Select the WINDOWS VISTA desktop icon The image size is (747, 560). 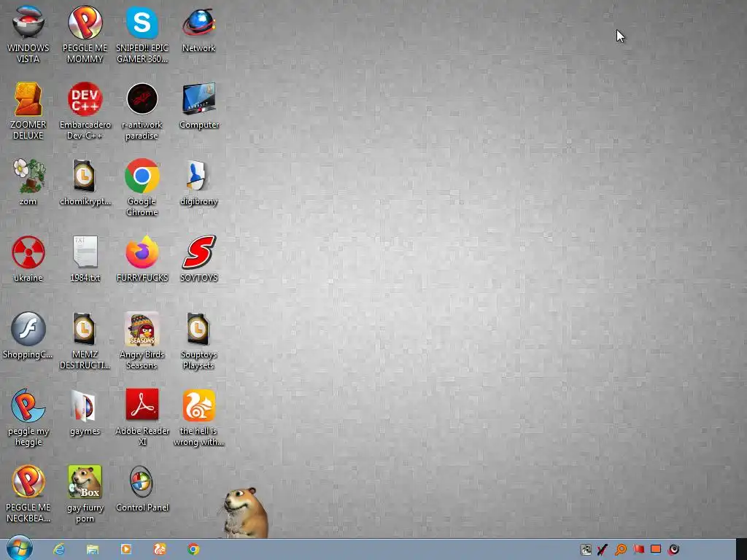(x=28, y=34)
